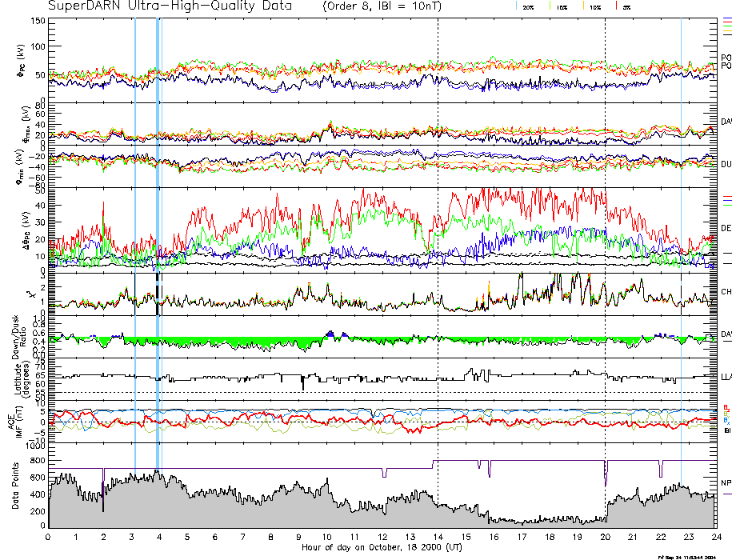The height and width of the screenshot is (560, 732).
Task: Click the hour 12 x-axis tick label
Action: point(382,538)
